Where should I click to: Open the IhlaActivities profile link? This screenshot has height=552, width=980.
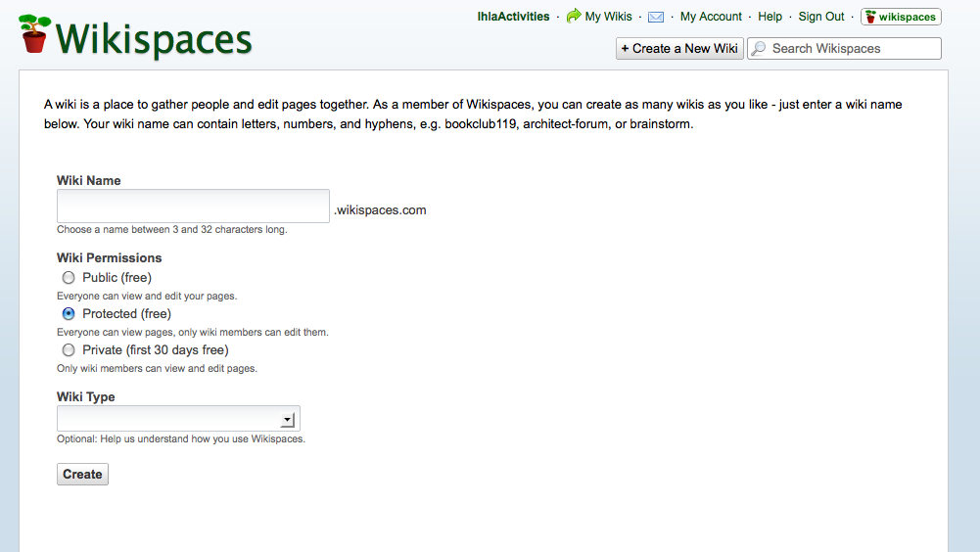[513, 17]
